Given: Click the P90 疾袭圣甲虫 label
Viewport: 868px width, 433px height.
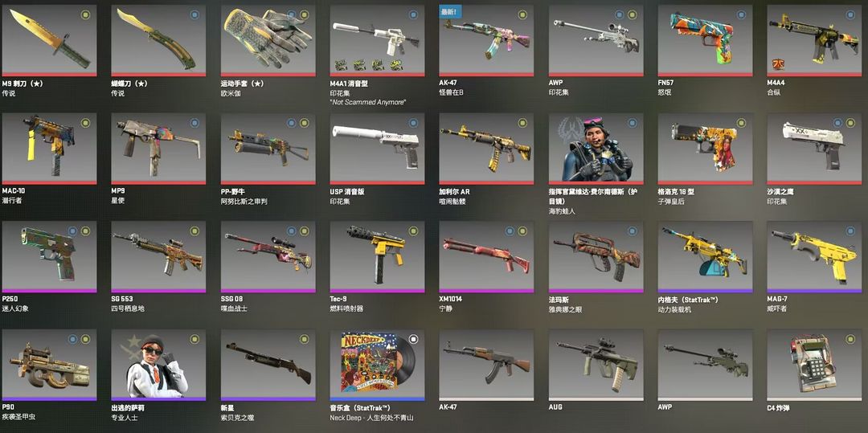Looking at the screenshot, I should click(15, 413).
